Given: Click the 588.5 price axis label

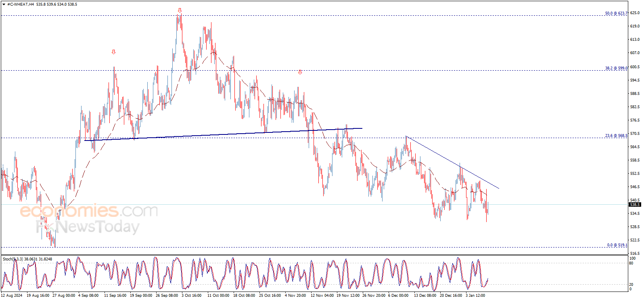Looking at the screenshot, I should pyautogui.click(x=635, y=94).
